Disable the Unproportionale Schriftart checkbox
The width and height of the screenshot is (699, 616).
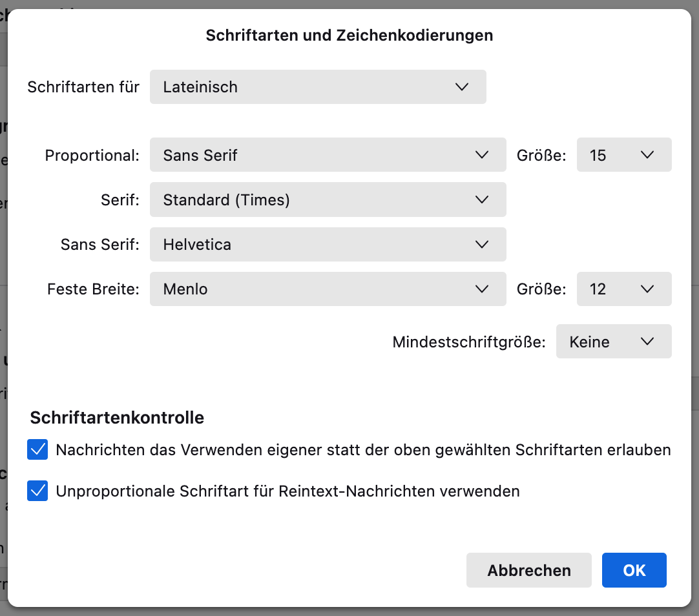(38, 491)
